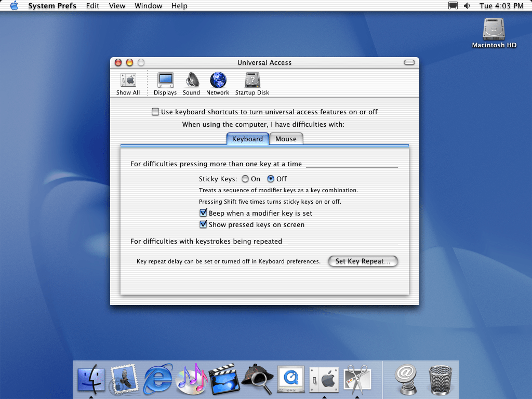Launch Mail from the Dock
The height and width of the screenshot is (399, 532).
point(125,379)
